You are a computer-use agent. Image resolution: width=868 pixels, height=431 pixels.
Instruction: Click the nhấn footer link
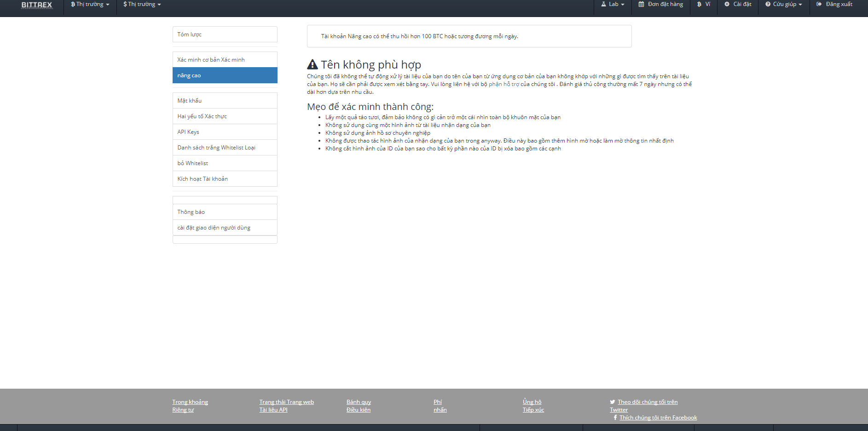tap(440, 410)
